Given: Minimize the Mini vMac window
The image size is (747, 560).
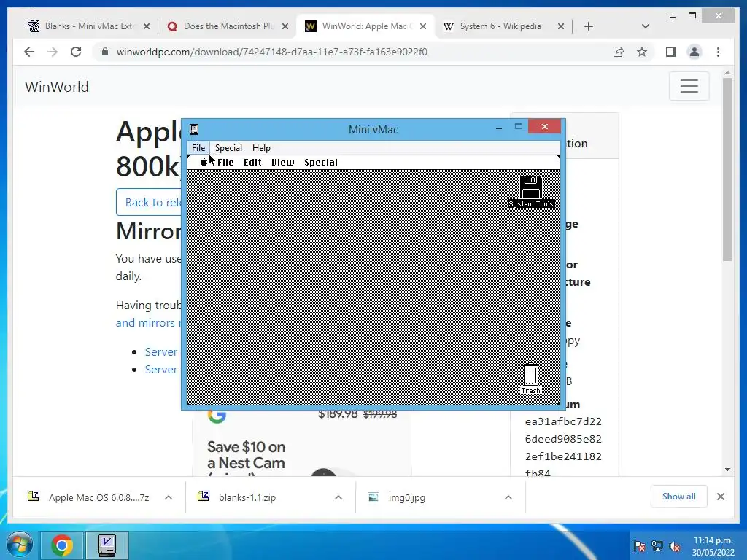Looking at the screenshot, I should [499, 127].
